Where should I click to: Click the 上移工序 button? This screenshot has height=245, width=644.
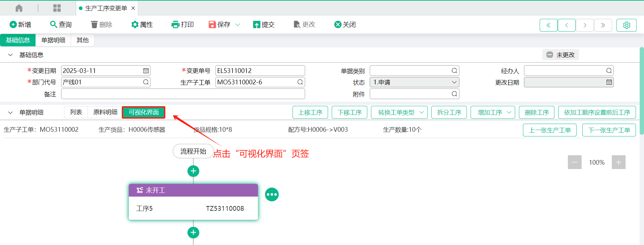coord(310,112)
